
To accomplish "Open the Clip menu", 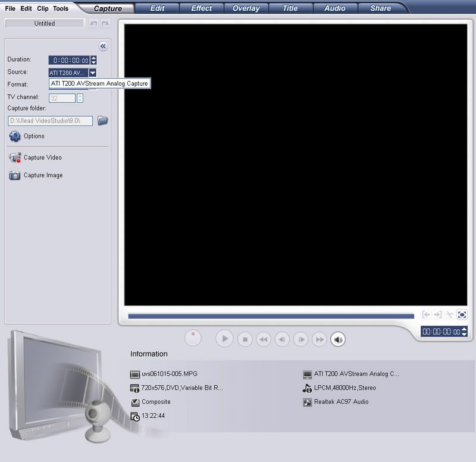I will (x=43, y=8).
